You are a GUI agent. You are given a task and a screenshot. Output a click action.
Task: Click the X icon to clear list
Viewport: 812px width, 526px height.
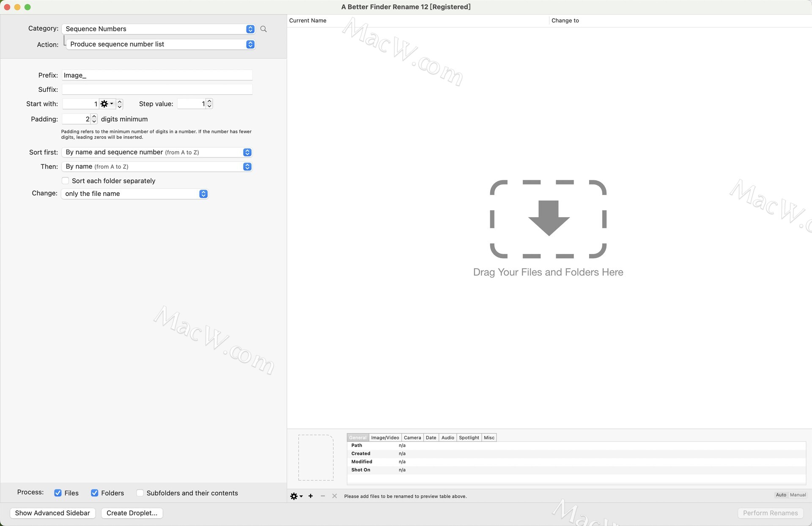click(x=335, y=496)
